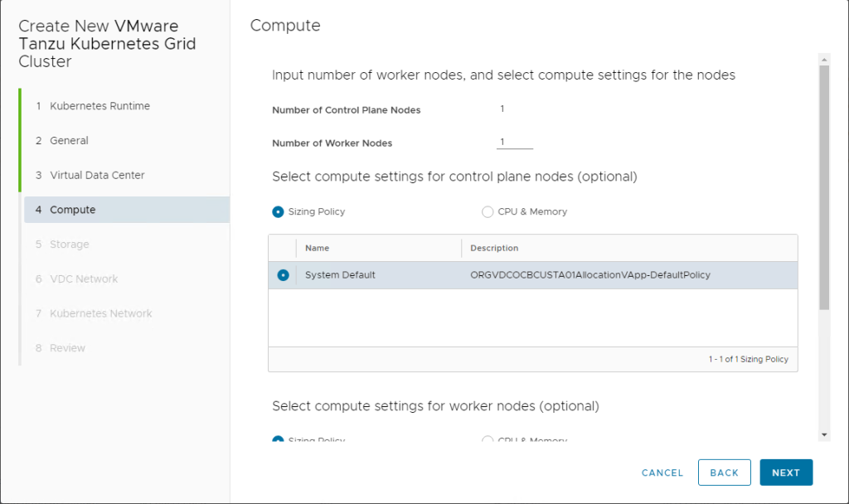Click the scrollbar down arrow
849x504 pixels.
(824, 434)
